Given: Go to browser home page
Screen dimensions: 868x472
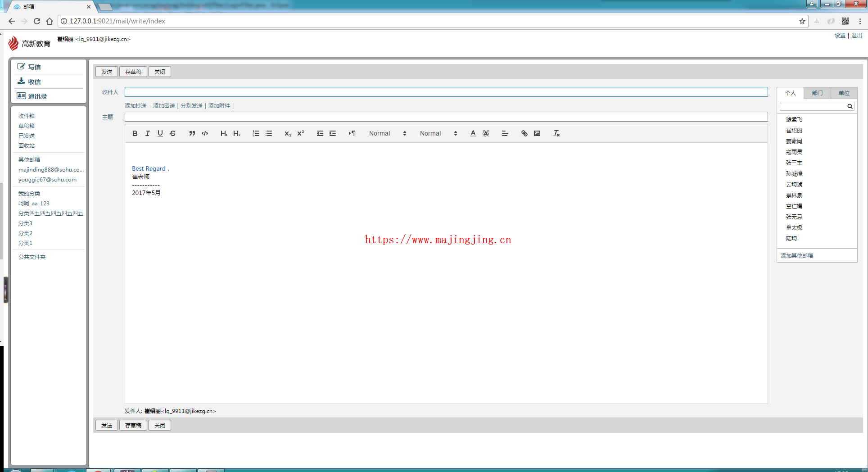Looking at the screenshot, I should tap(50, 21).
